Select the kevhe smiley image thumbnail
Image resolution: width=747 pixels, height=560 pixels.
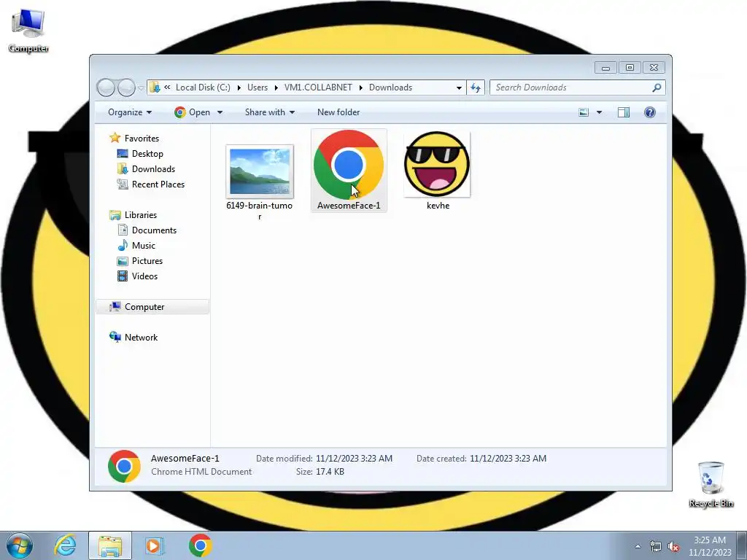tap(438, 164)
